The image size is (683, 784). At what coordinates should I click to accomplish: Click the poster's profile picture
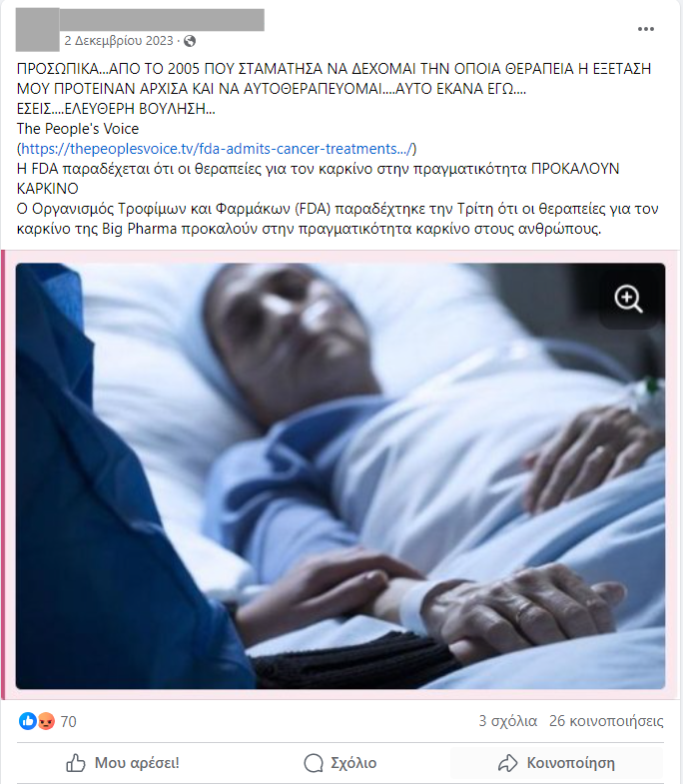(38, 30)
